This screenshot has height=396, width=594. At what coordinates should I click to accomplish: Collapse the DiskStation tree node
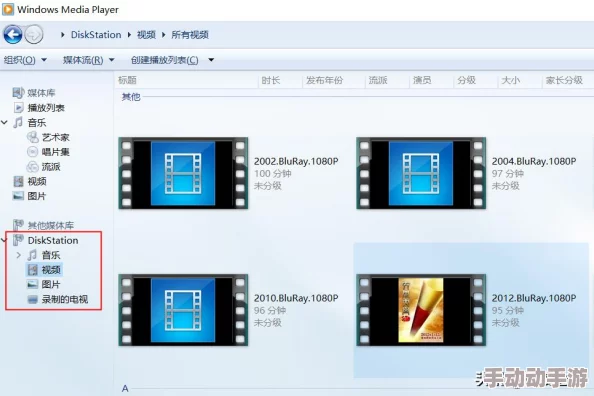click(5, 240)
